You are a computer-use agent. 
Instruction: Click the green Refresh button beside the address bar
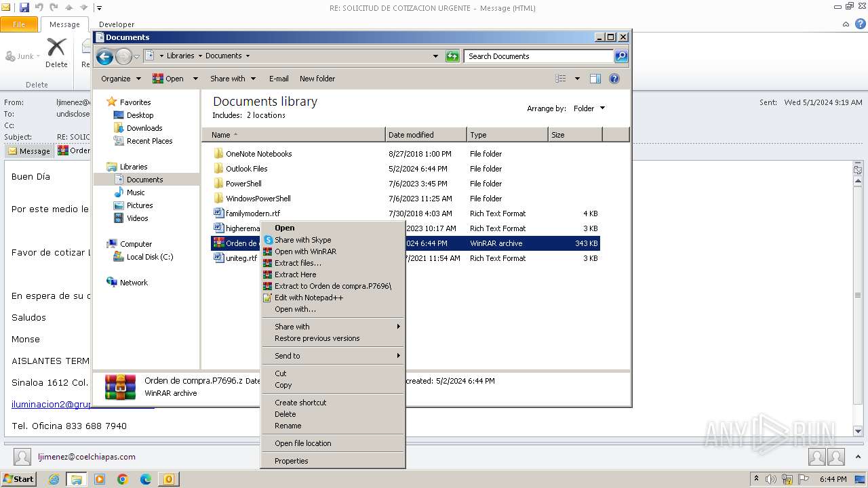(452, 56)
